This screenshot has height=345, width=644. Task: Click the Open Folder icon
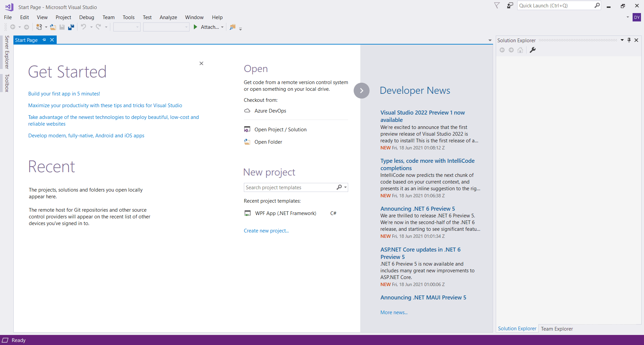247,142
